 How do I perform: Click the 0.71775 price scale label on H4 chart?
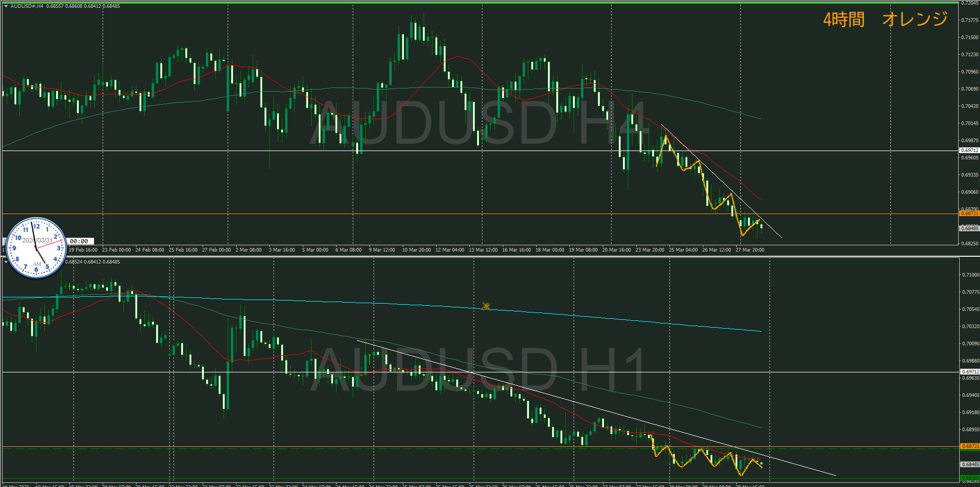point(969,20)
